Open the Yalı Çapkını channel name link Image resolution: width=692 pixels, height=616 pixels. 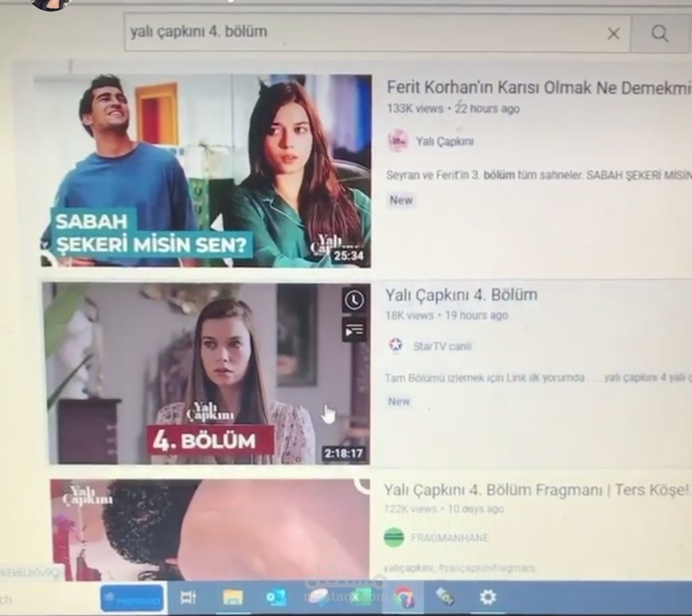(445, 142)
